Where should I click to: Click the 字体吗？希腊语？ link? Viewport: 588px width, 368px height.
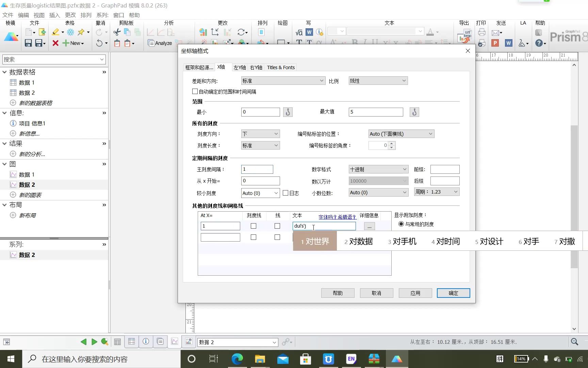pyautogui.click(x=337, y=217)
